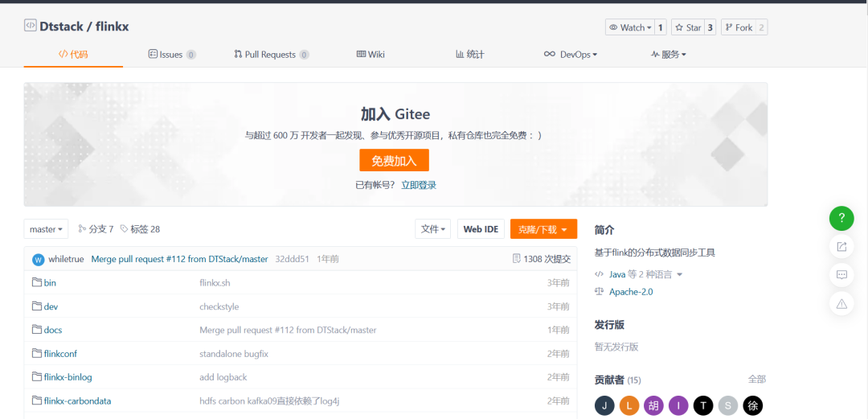Open the feedback chat bubble icon
Image resolution: width=868 pixels, height=419 pixels.
[841, 275]
